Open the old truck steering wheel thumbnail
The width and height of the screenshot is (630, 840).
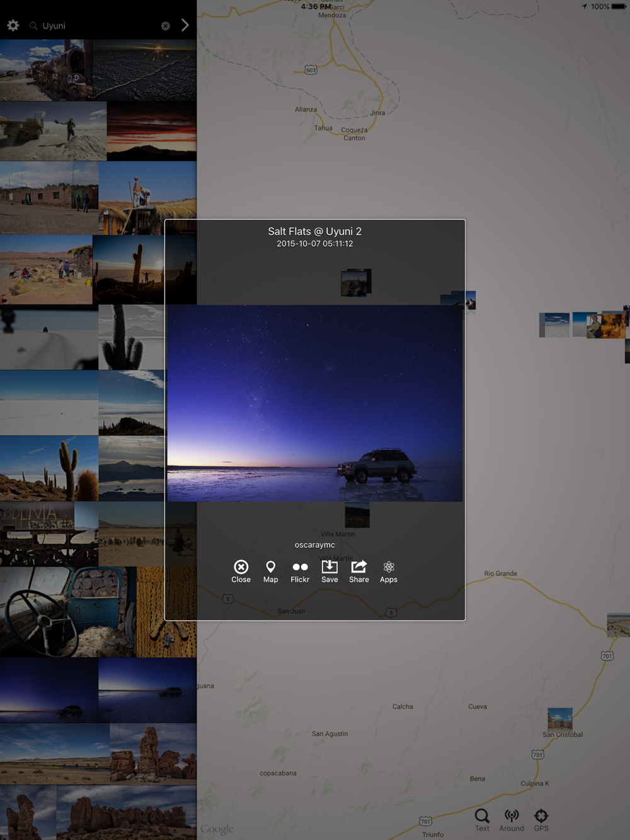click(68, 612)
